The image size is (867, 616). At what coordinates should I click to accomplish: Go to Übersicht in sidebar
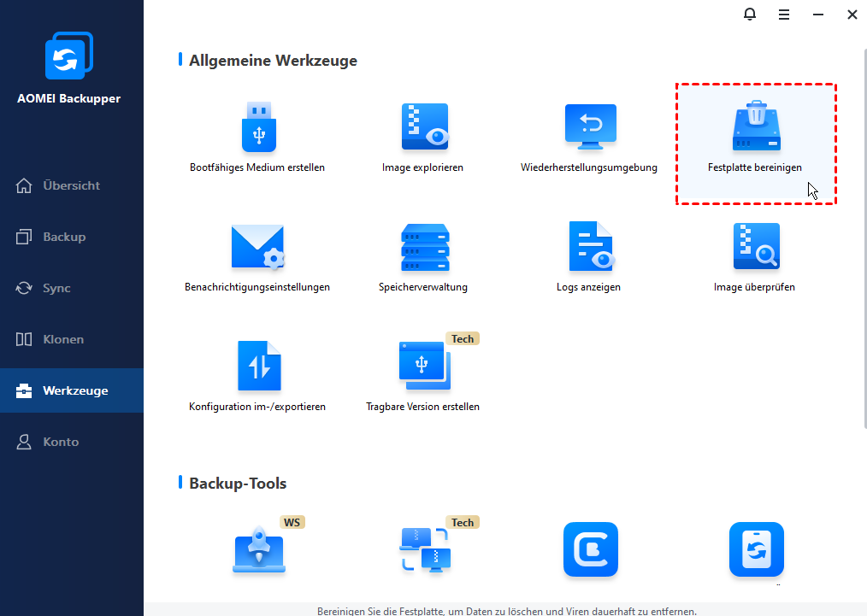(72, 185)
